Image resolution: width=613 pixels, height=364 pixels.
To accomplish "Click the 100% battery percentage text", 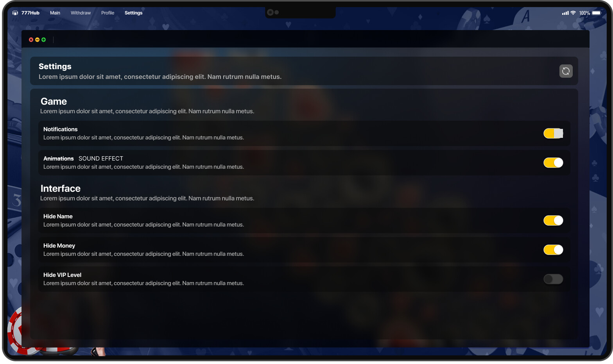I will click(584, 13).
